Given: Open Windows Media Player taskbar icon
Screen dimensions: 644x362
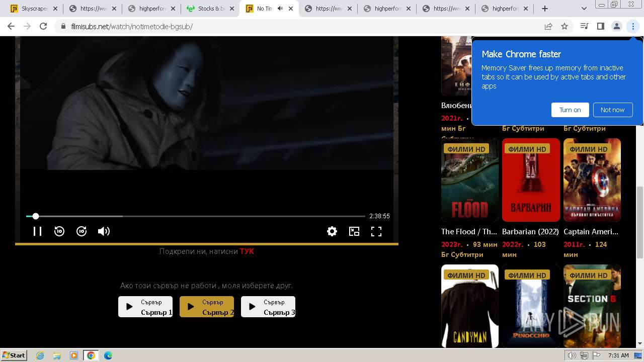Looking at the screenshot, I should pyautogui.click(x=74, y=355).
